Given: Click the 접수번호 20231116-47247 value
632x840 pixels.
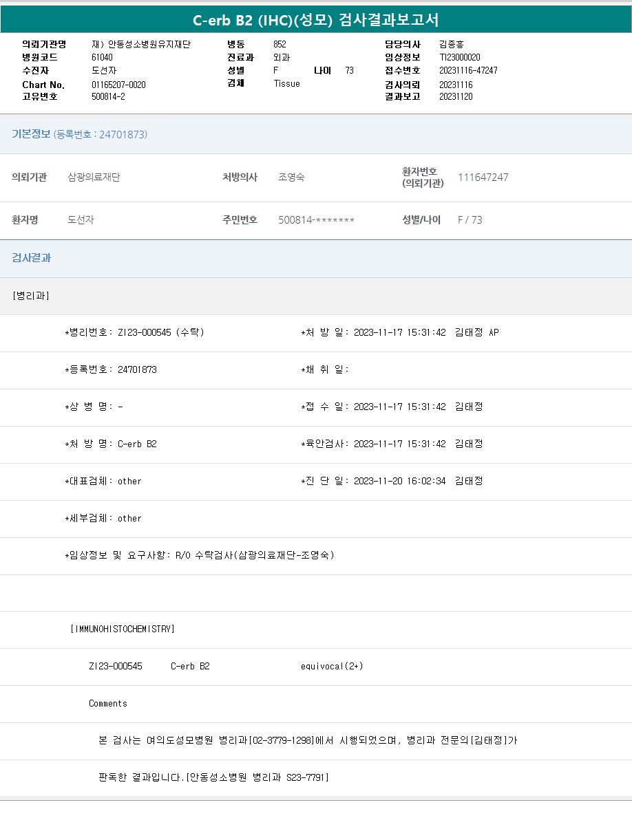Looking at the screenshot, I should (x=468, y=71).
